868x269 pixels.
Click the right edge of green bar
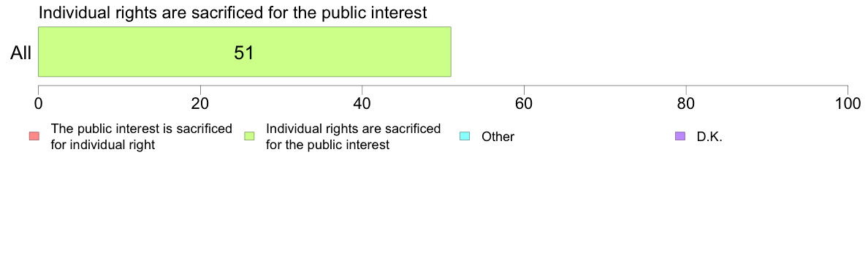pyautogui.click(x=451, y=51)
